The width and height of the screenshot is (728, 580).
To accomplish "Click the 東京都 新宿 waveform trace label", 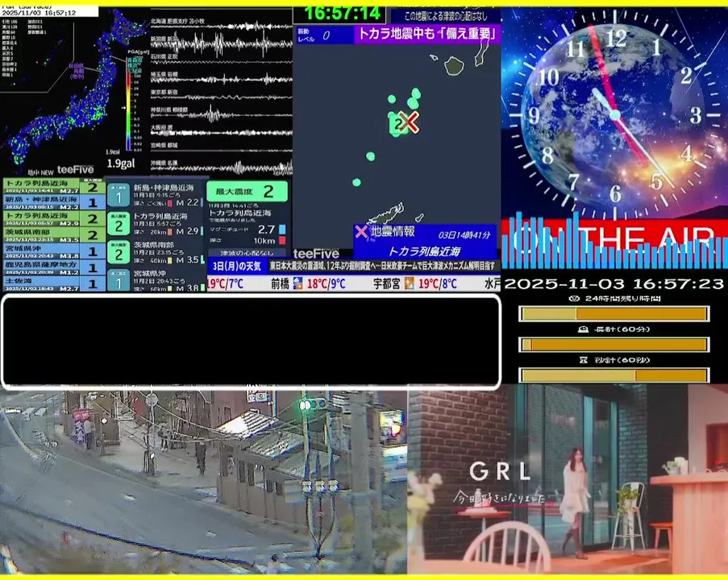I will (164, 93).
